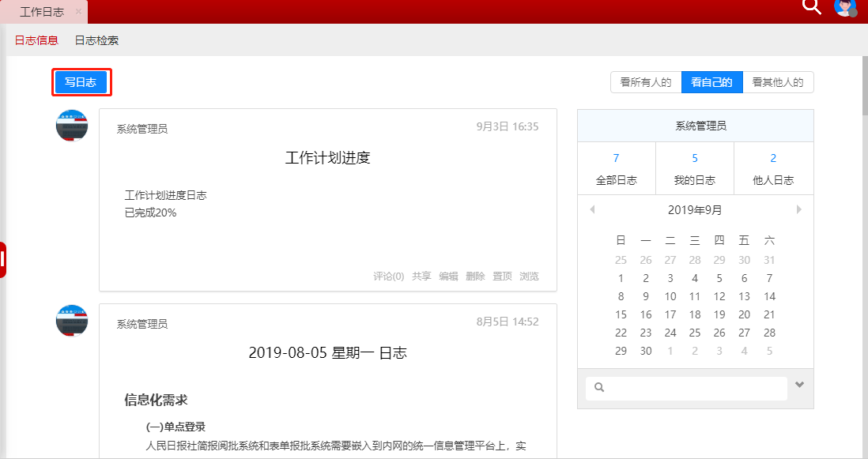Close the 工作日志 tab
The image size is (868, 459).
point(78,12)
